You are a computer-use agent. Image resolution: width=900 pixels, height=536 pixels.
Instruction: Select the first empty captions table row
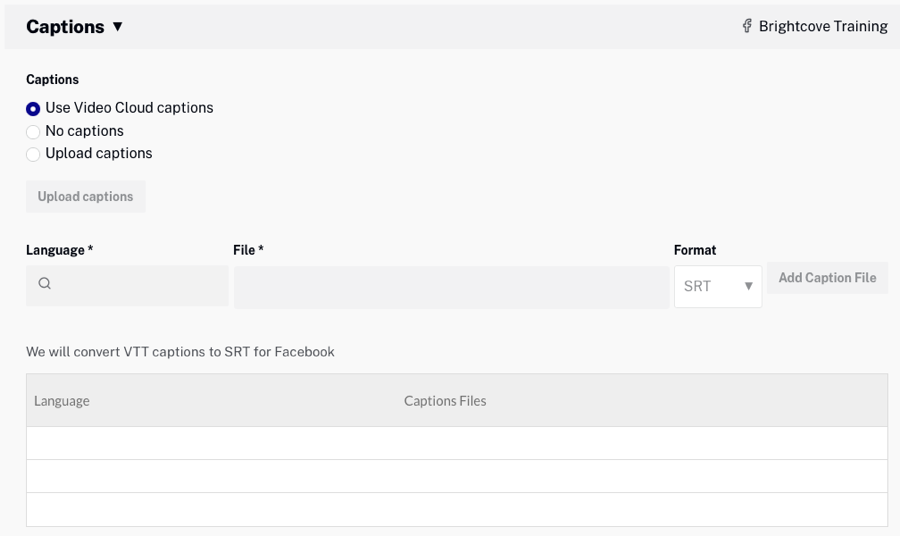tap(456, 443)
